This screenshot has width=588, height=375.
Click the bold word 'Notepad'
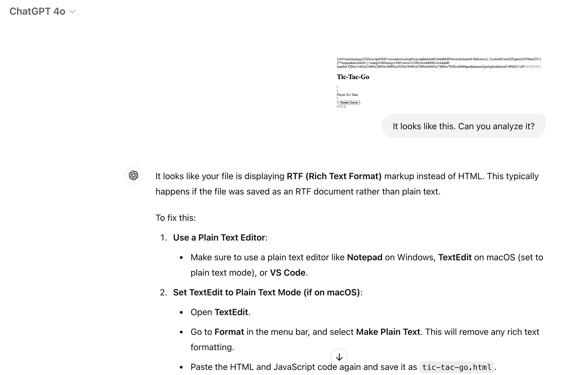[364, 257]
